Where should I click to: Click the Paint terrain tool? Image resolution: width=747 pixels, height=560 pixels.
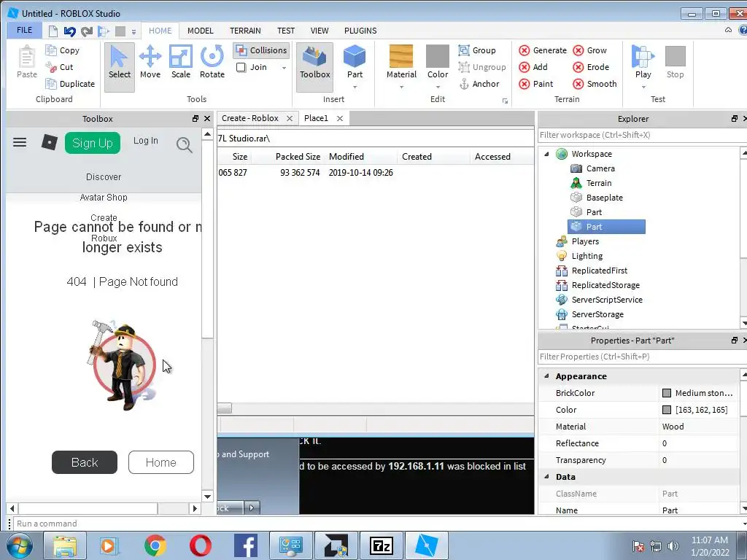pyautogui.click(x=536, y=84)
